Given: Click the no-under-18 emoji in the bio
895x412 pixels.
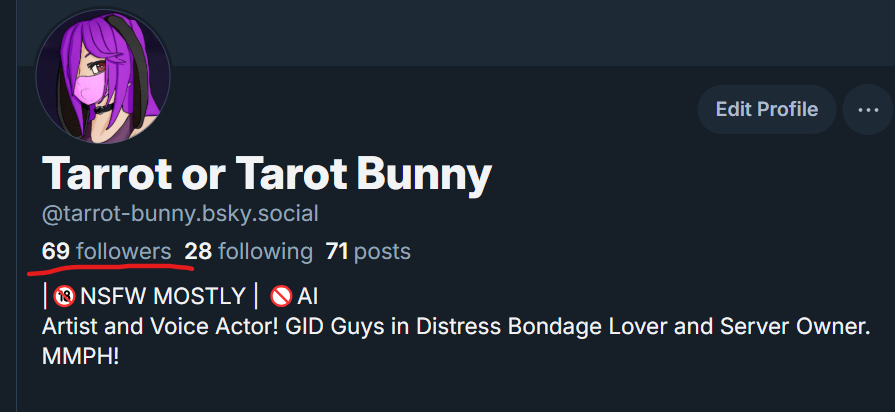Looking at the screenshot, I should coord(64,296).
